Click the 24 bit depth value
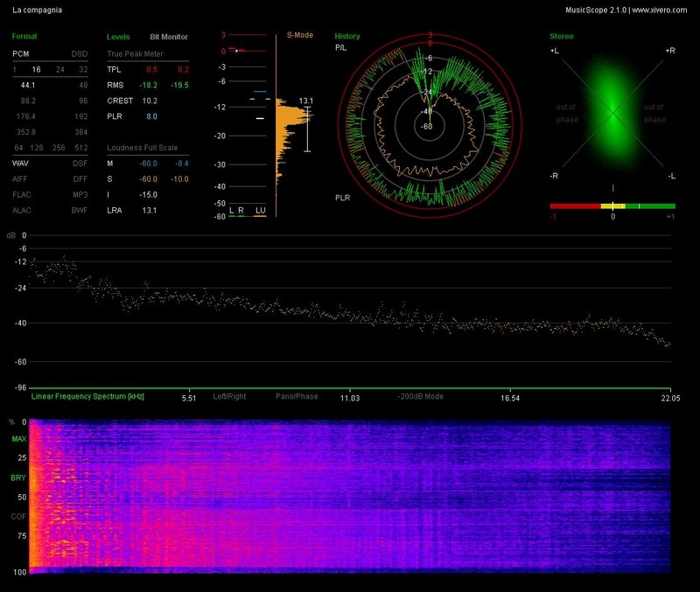 59,70
